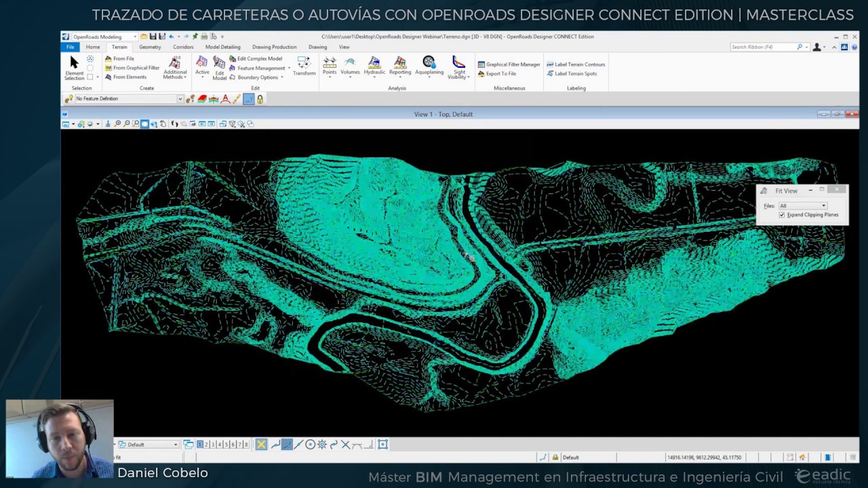Click Label Terrain Spots
868x488 pixels.
pos(572,74)
